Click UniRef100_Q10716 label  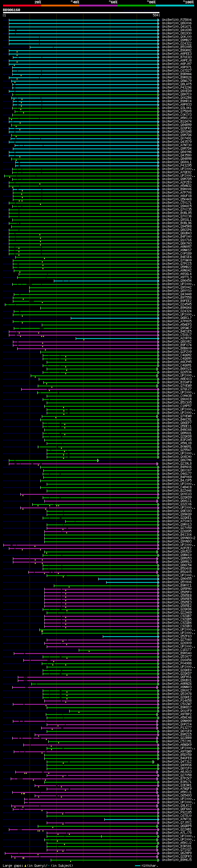[177, 240]
